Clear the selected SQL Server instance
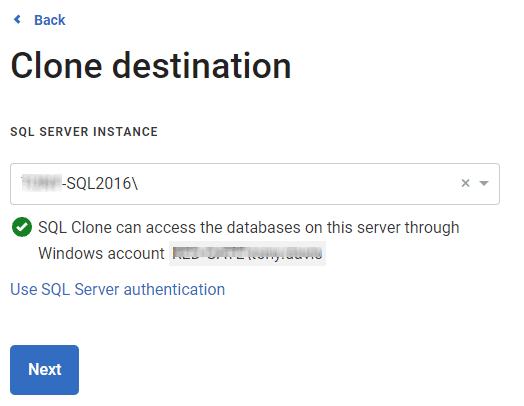This screenshot has width=524, height=406. coord(466,183)
